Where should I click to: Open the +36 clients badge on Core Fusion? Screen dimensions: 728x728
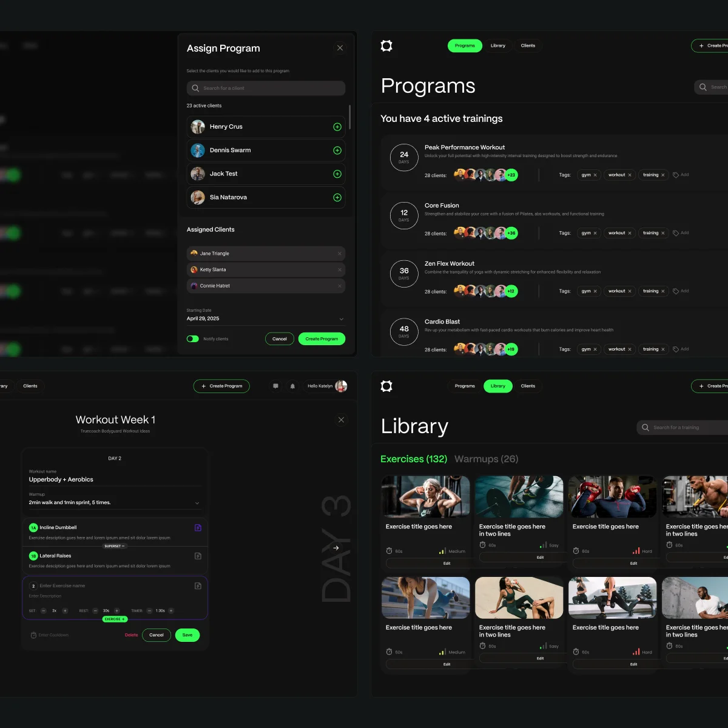tap(511, 234)
